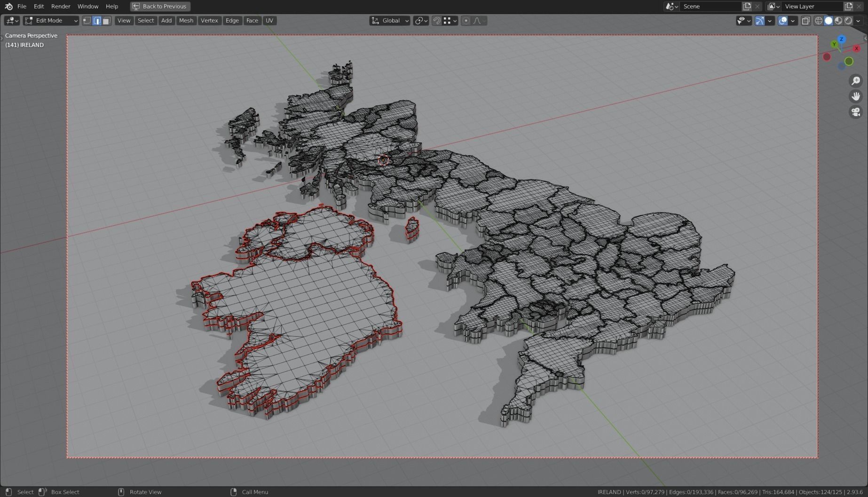
Task: Switch to wireframe shading
Action: (819, 20)
